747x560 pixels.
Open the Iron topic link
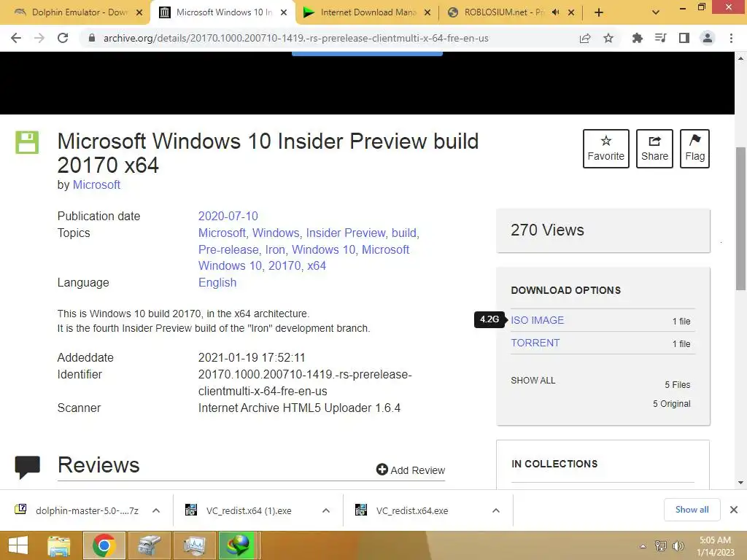(275, 249)
